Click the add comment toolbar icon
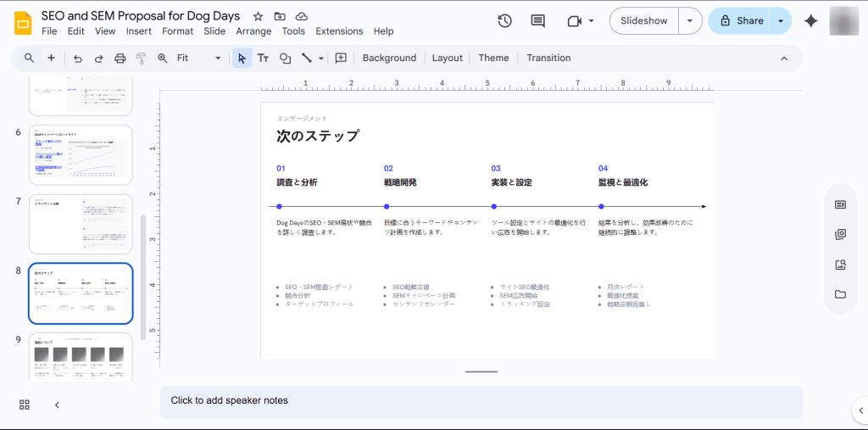This screenshot has height=430, width=868. (341, 58)
